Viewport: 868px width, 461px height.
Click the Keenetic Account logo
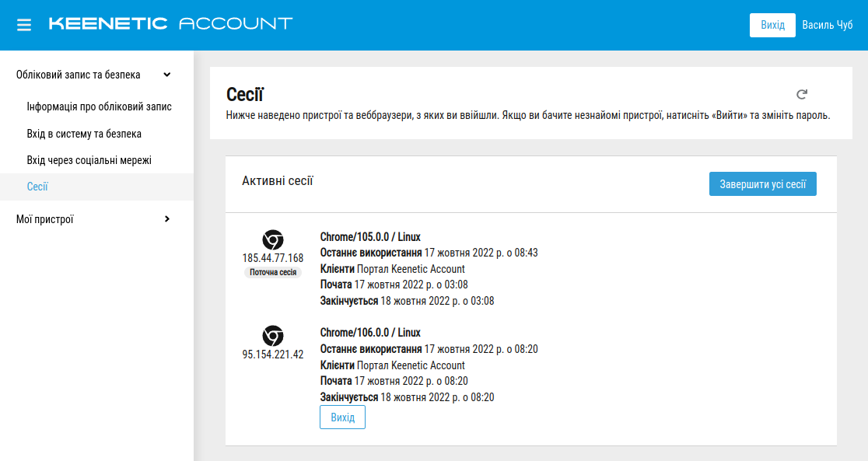tap(170, 23)
